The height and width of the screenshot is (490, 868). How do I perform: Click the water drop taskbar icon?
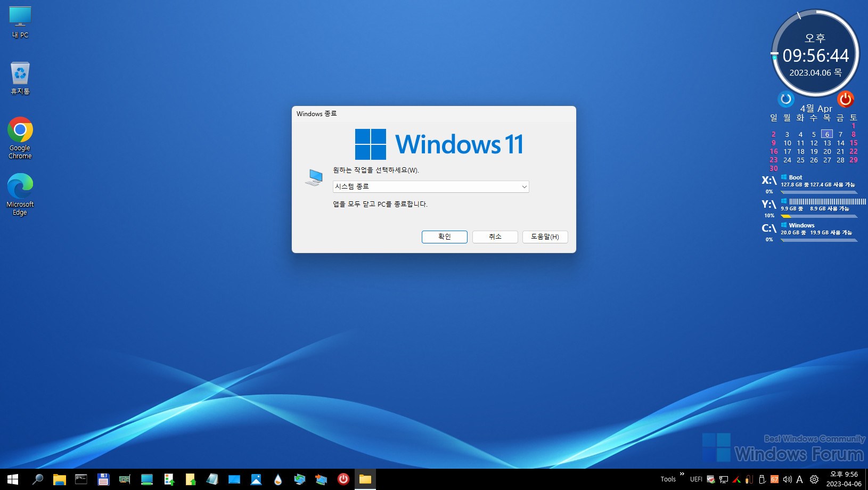click(278, 479)
